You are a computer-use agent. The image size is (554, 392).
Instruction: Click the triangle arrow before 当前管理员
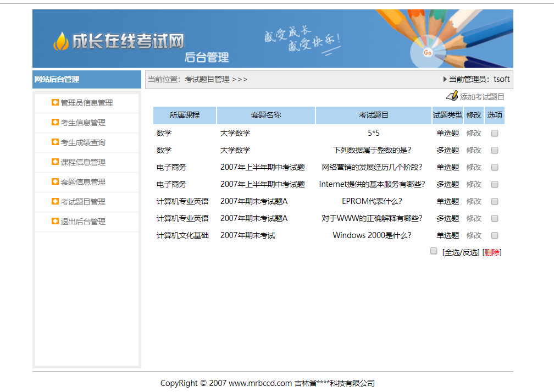(x=445, y=79)
